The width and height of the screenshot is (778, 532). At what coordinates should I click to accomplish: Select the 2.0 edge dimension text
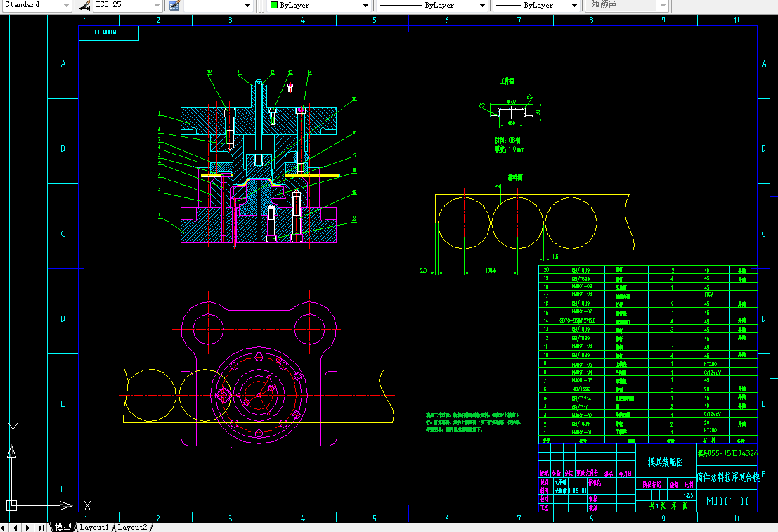pos(423,271)
